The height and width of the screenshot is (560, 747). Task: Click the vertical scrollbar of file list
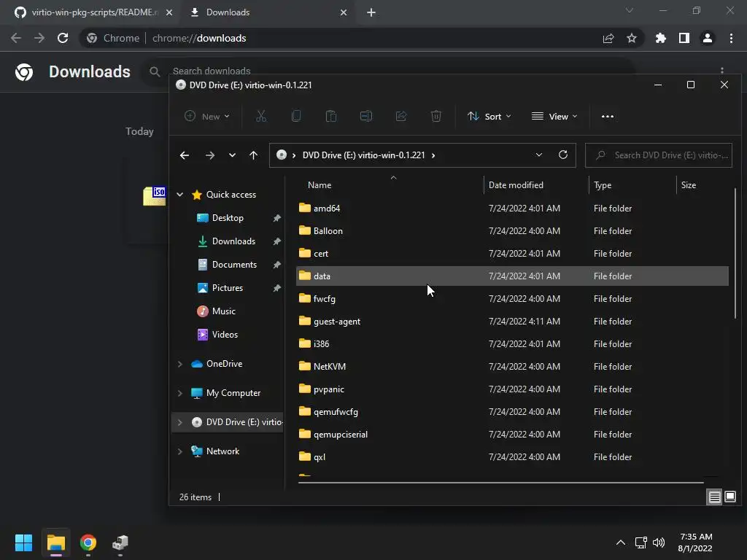pos(735,253)
